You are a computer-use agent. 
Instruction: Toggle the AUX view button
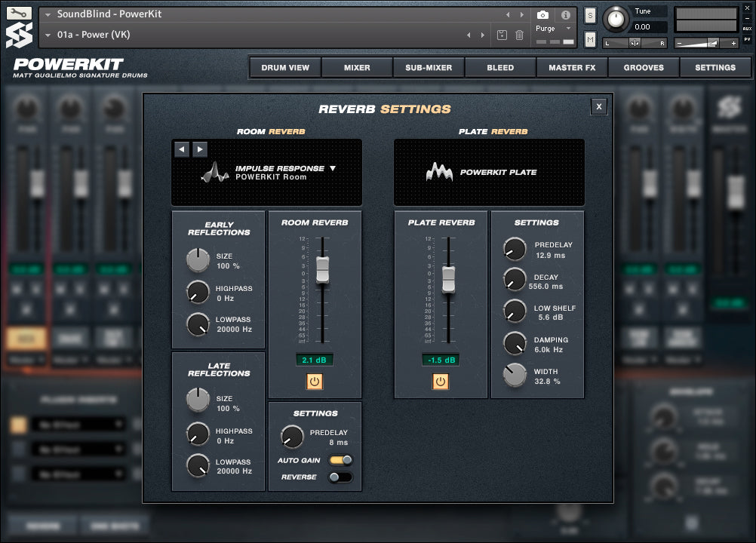click(747, 29)
